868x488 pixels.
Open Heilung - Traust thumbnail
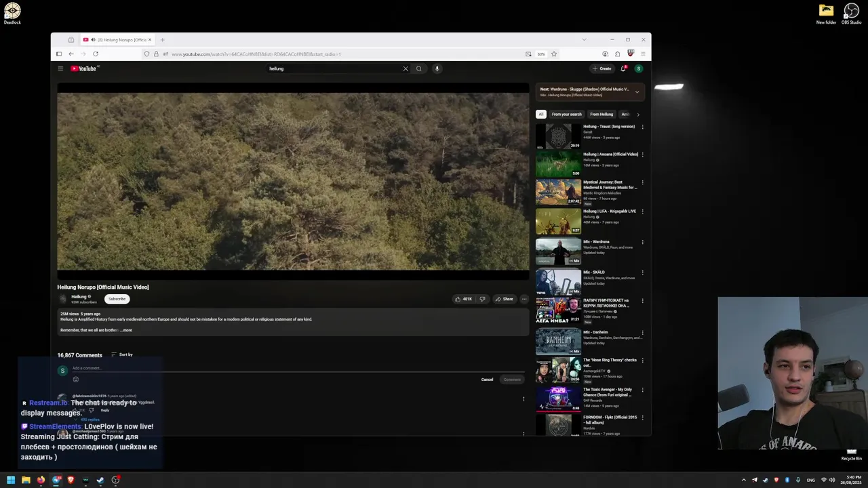point(558,136)
